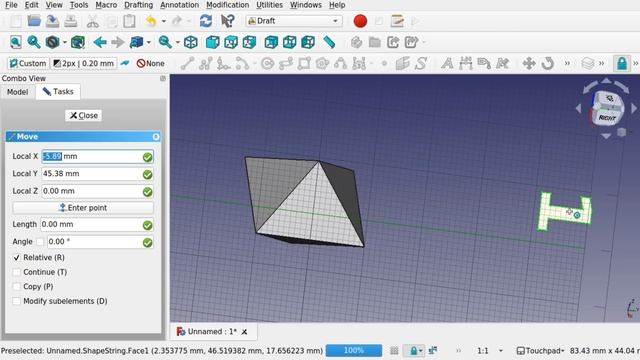Toggle the snap lock icon in toolbar
Viewport: 640px width, 360px height.
[622, 64]
